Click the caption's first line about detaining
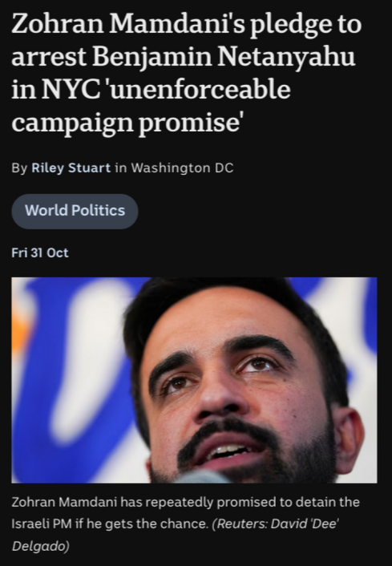392x566 pixels. pos(185,502)
